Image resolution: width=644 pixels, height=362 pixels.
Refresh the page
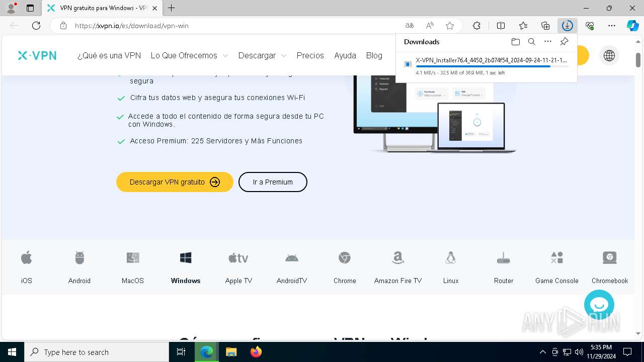pyautogui.click(x=36, y=26)
